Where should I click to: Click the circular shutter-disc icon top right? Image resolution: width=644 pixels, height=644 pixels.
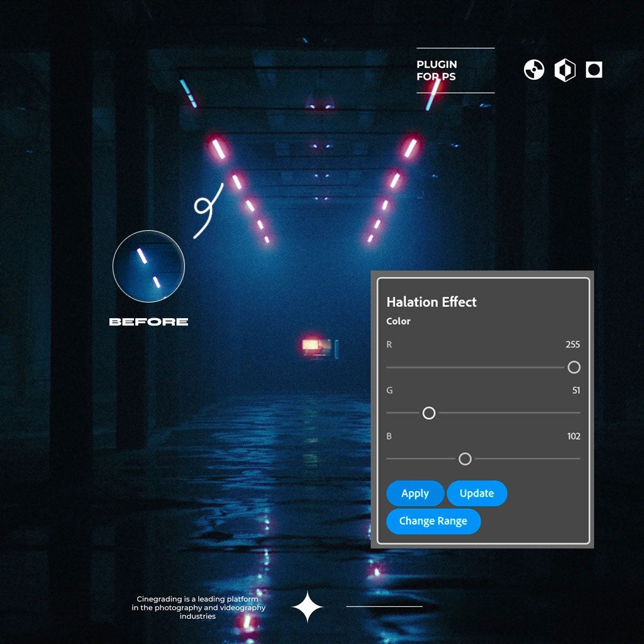pos(534,70)
